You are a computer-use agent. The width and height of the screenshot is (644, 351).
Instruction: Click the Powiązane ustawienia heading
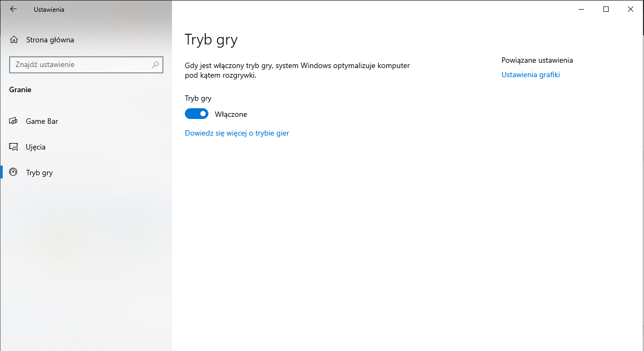[x=537, y=60]
